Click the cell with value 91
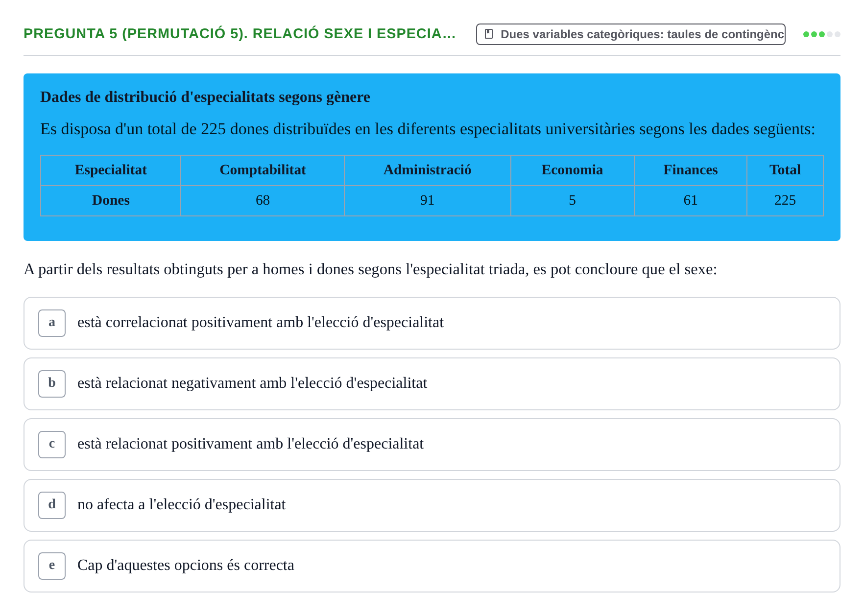864x616 pixels. [427, 200]
